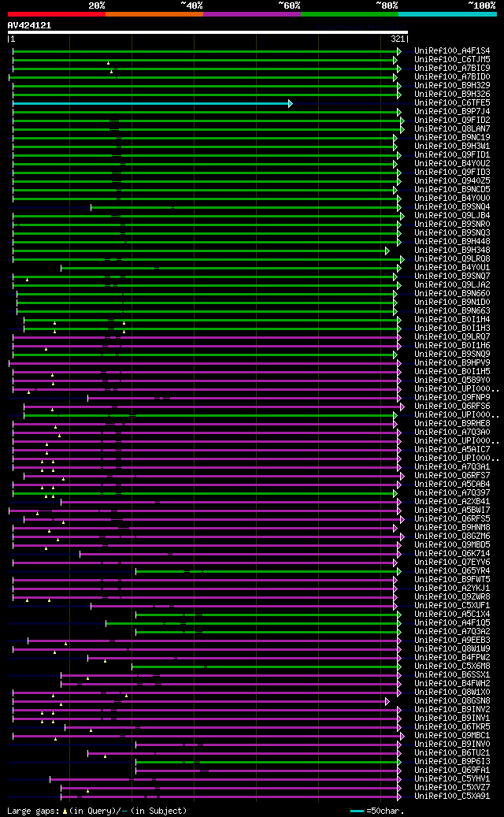Open hit UniRef100_C5XA91
Image resolution: width=504 pixels, height=817 pixels.
(x=452, y=797)
